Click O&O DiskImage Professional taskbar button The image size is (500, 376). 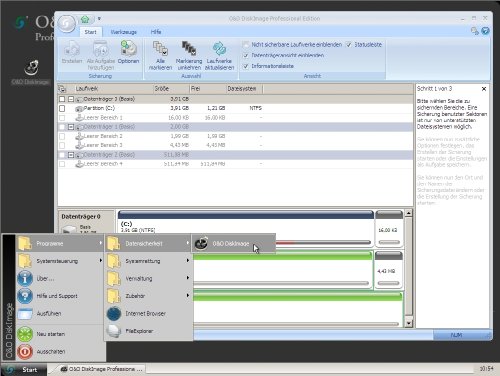[101, 369]
